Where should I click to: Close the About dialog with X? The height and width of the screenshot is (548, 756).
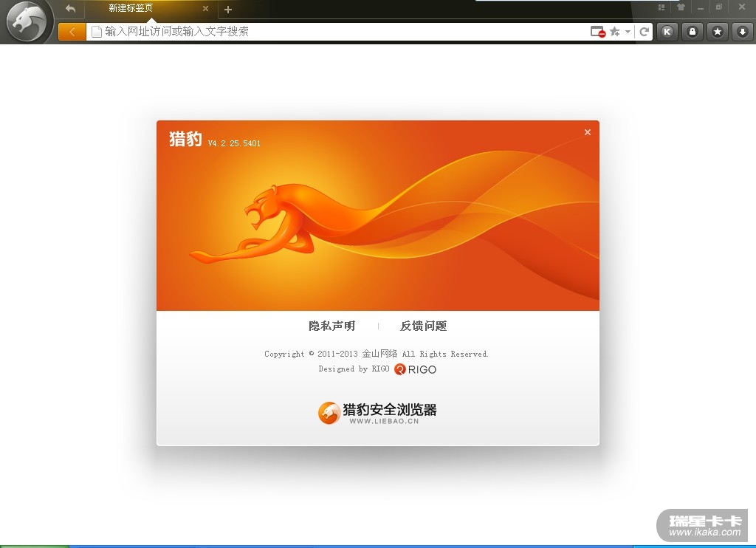587,132
